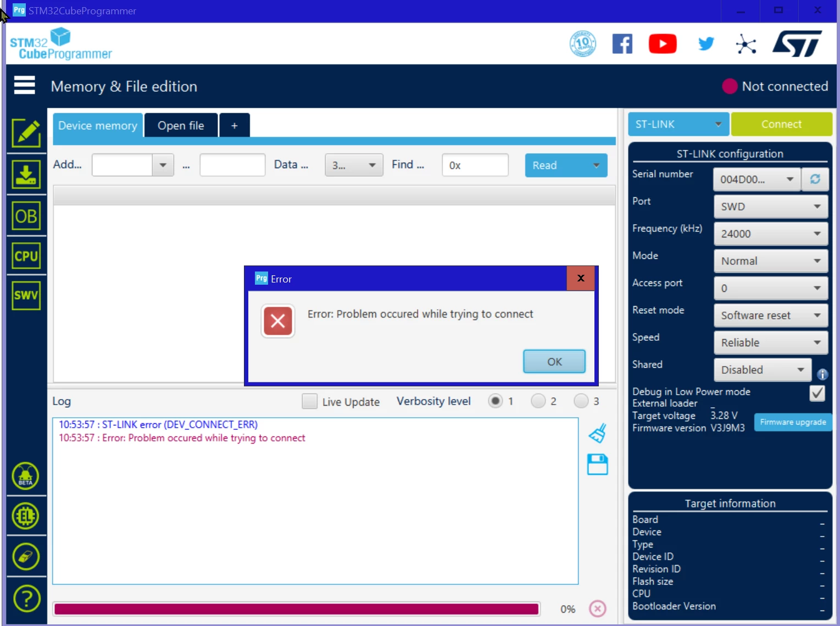Open the hamburger menu

(x=24, y=86)
